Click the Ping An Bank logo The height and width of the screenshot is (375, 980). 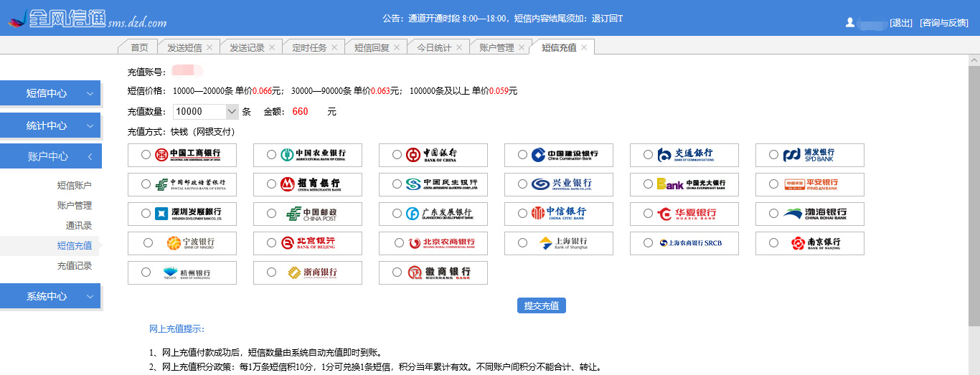pyautogui.click(x=811, y=184)
